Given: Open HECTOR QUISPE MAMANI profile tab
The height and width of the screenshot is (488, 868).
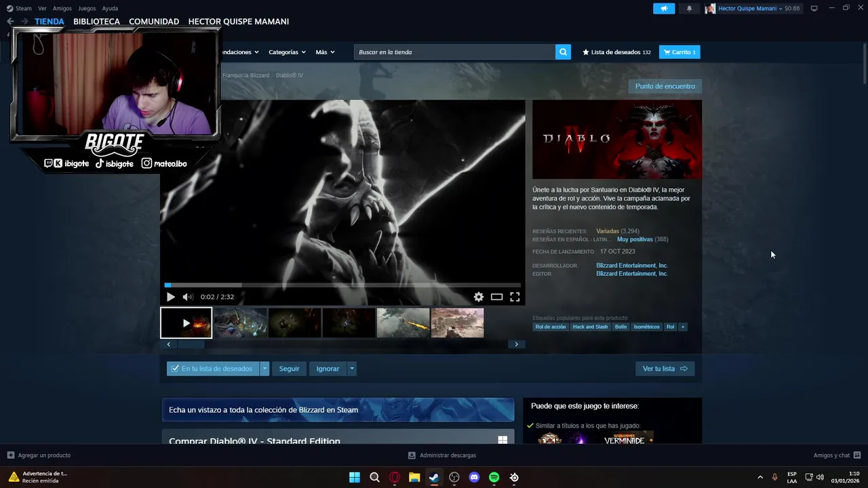Looking at the screenshot, I should (x=239, y=22).
